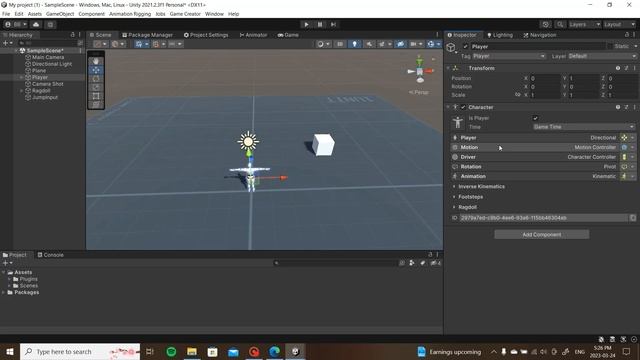The width and height of the screenshot is (640, 360).
Task: Click the Pause button
Action: [x=320, y=24]
